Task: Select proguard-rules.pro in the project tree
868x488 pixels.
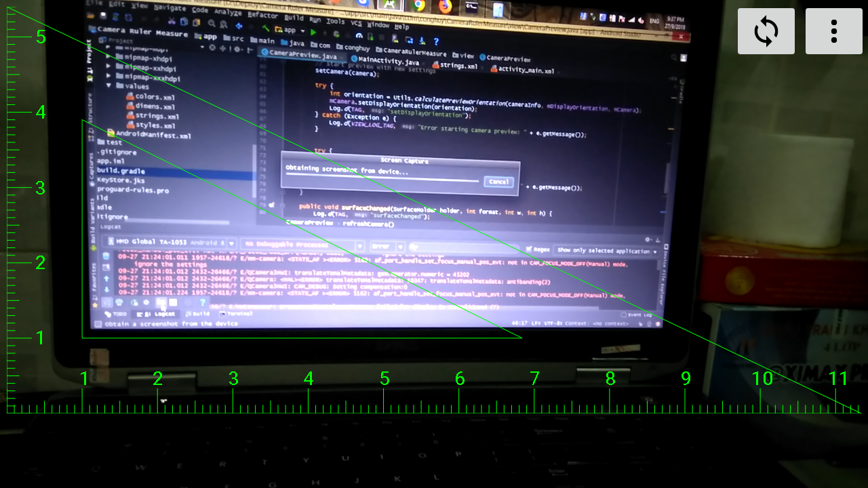Action: pos(133,190)
